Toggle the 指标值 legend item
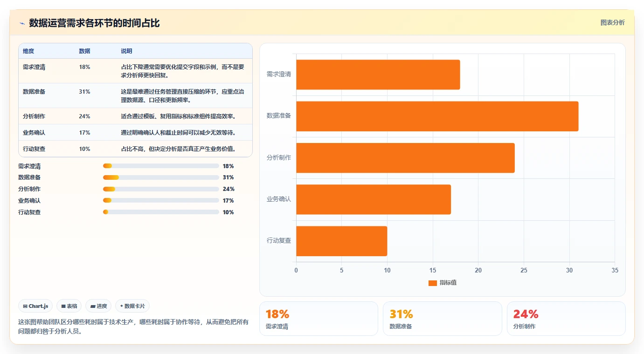The height and width of the screenshot is (354, 644). (443, 283)
